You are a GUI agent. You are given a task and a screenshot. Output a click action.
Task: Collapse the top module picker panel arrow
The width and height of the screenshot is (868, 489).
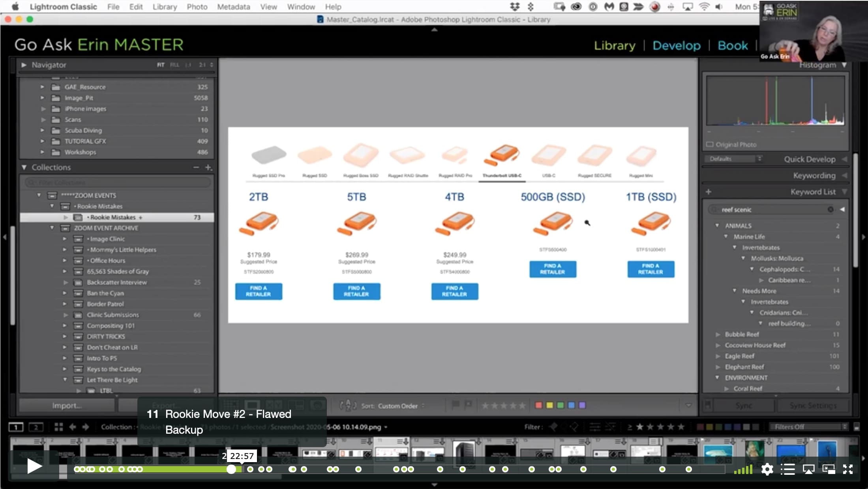pos(434,30)
